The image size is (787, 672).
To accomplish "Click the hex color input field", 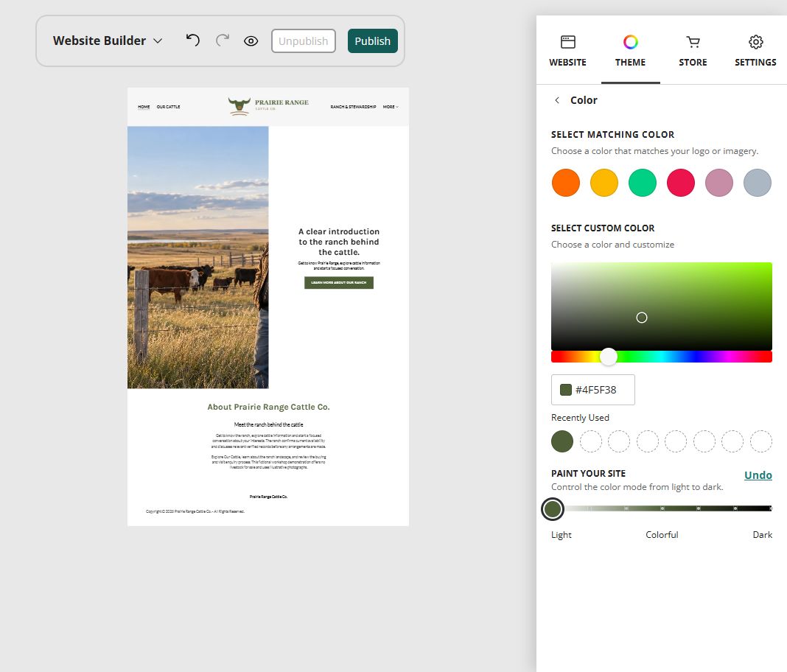I will (592, 390).
